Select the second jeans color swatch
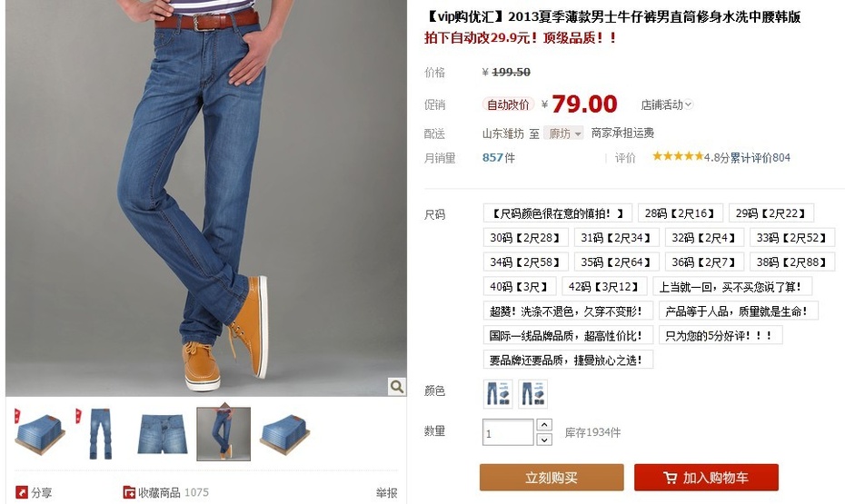Viewport: 845px width, 504px height. 532,393
